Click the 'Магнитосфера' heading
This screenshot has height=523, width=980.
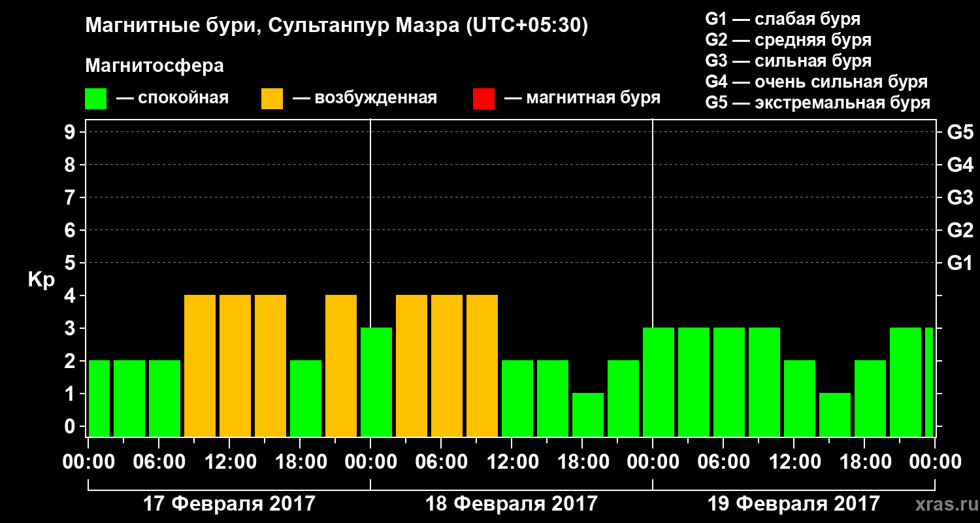154,66
